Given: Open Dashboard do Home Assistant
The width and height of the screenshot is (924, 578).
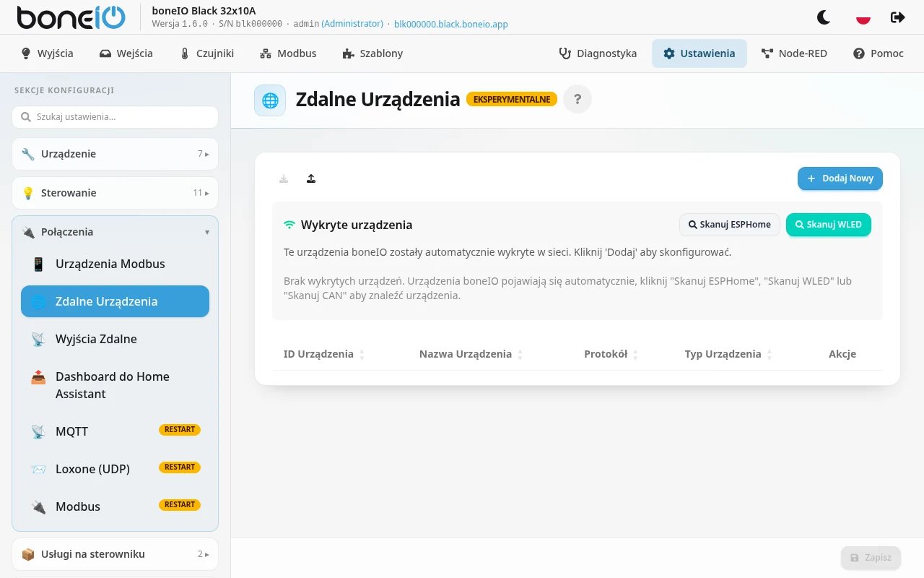Looking at the screenshot, I should click(x=115, y=385).
